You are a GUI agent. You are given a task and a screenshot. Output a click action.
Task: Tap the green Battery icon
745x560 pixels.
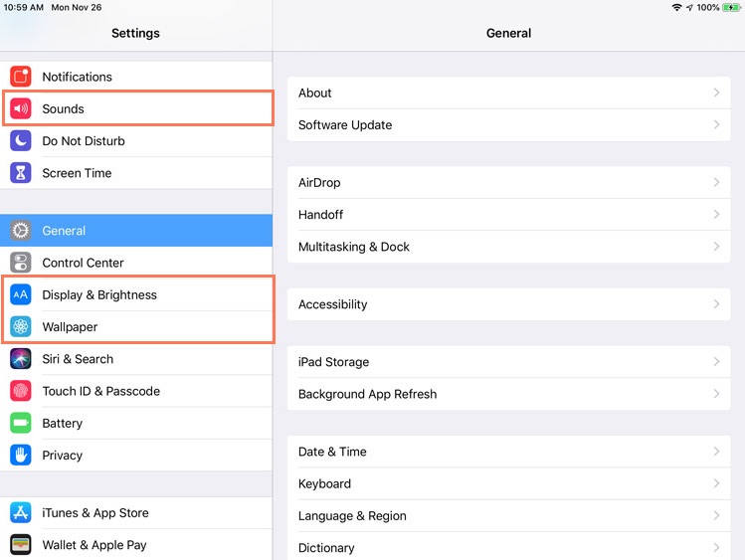[x=21, y=424]
